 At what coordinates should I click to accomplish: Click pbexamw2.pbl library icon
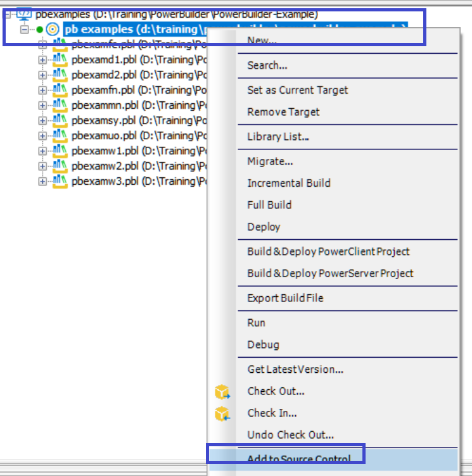60,166
